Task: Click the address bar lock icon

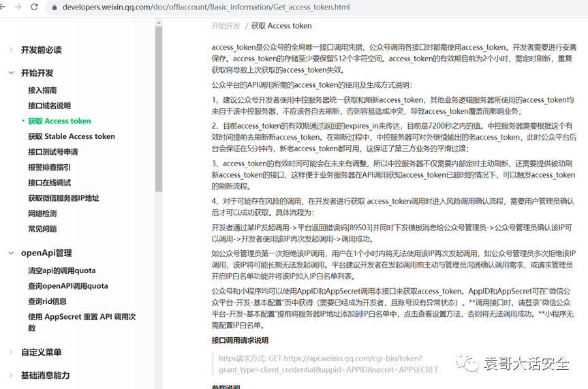Action: tap(55, 7)
